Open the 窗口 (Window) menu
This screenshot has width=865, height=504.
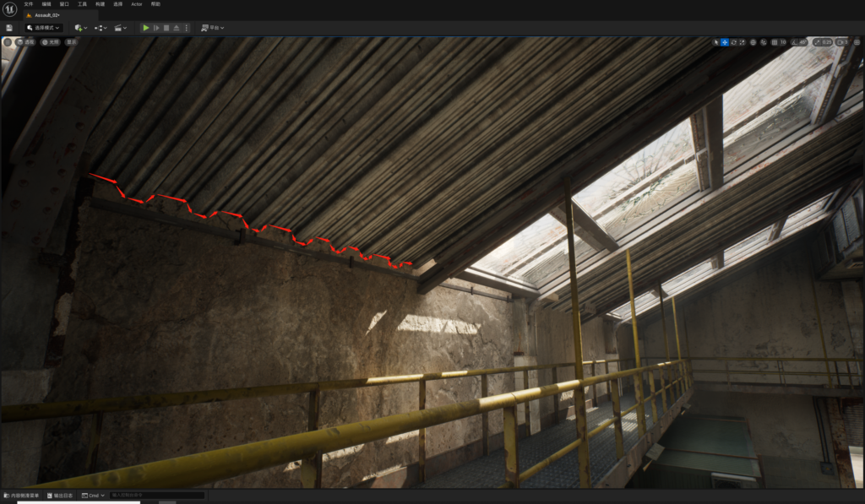[x=64, y=4]
